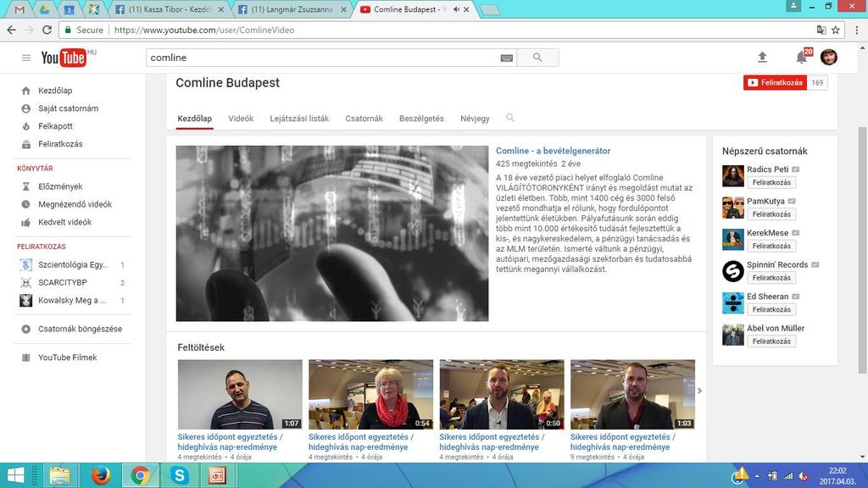Subscribe to Ábel von Müller
Screen dimensions: 868x488
click(771, 341)
